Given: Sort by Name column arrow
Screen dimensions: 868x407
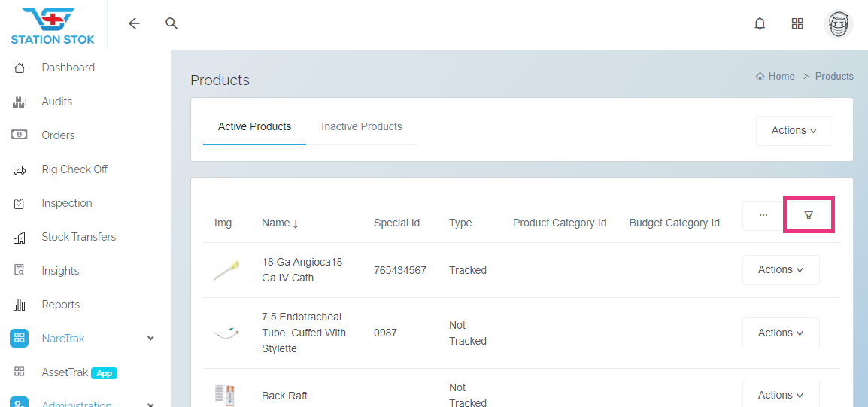Looking at the screenshot, I should (x=296, y=223).
